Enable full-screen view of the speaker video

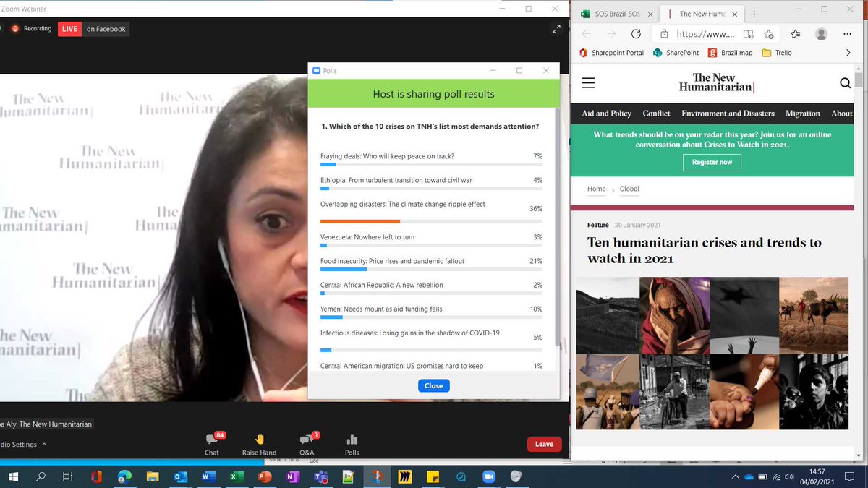(x=556, y=28)
